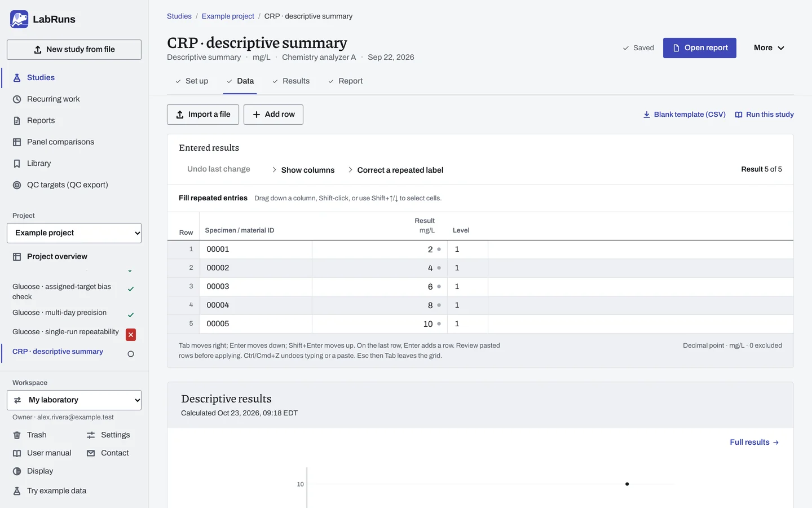Click New study from file

click(x=74, y=50)
